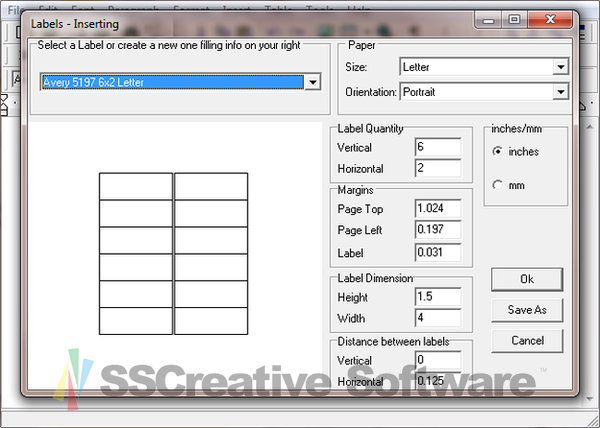Screen dimensions: 600x428
Task: Click the 'Margins' group title
Action: click(355, 190)
